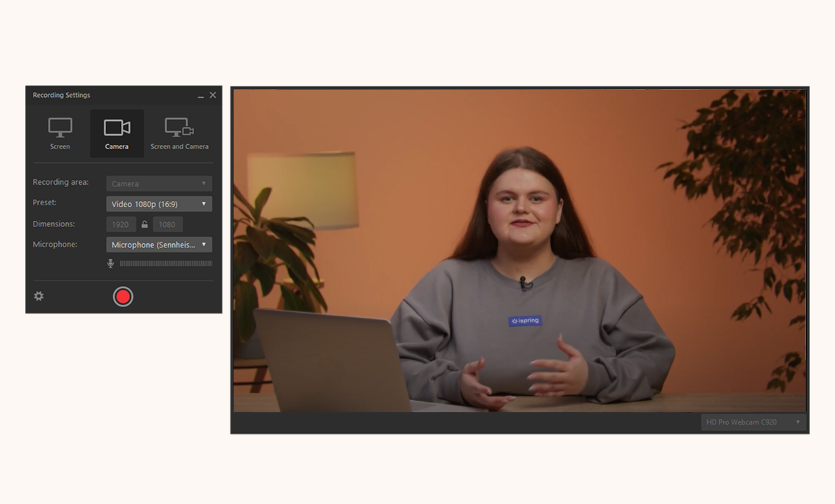Close the Recording Settings panel

213,95
